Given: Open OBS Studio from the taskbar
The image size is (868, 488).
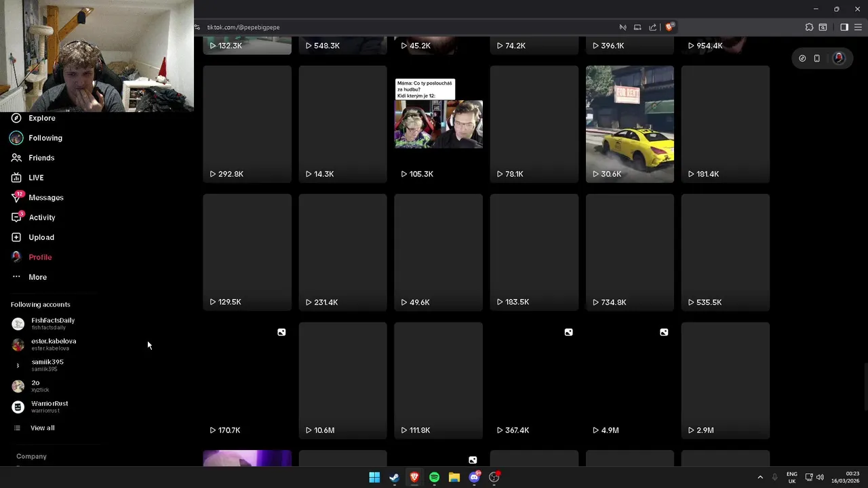Looking at the screenshot, I should pos(494,477).
